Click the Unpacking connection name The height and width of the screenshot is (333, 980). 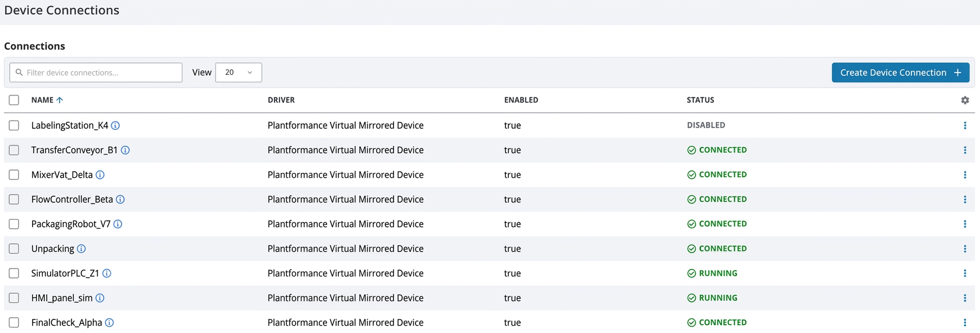[53, 249]
